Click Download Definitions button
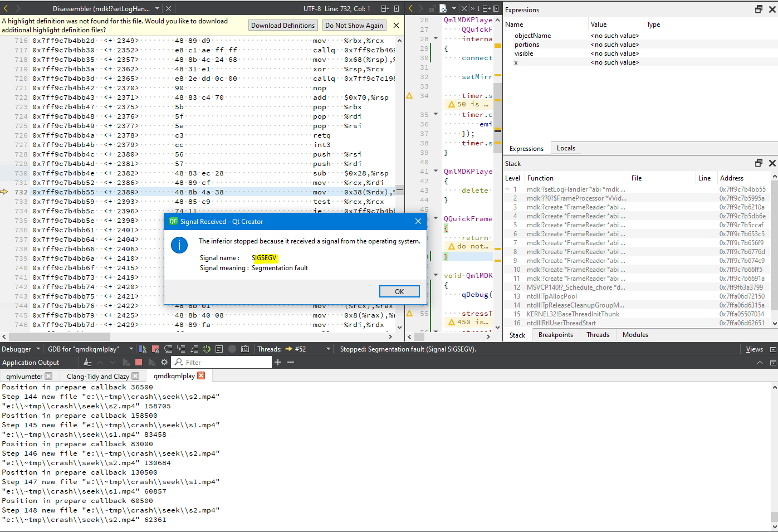 [283, 25]
